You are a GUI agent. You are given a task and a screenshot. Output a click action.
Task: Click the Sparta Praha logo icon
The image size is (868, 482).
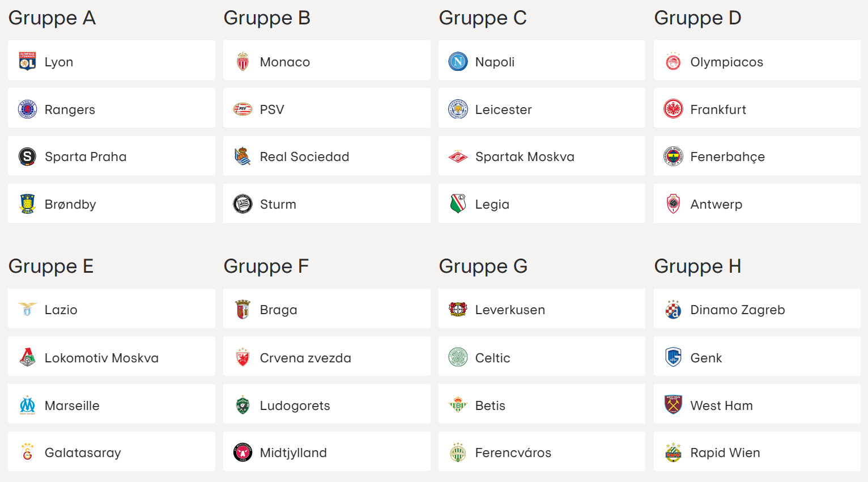pyautogui.click(x=27, y=156)
